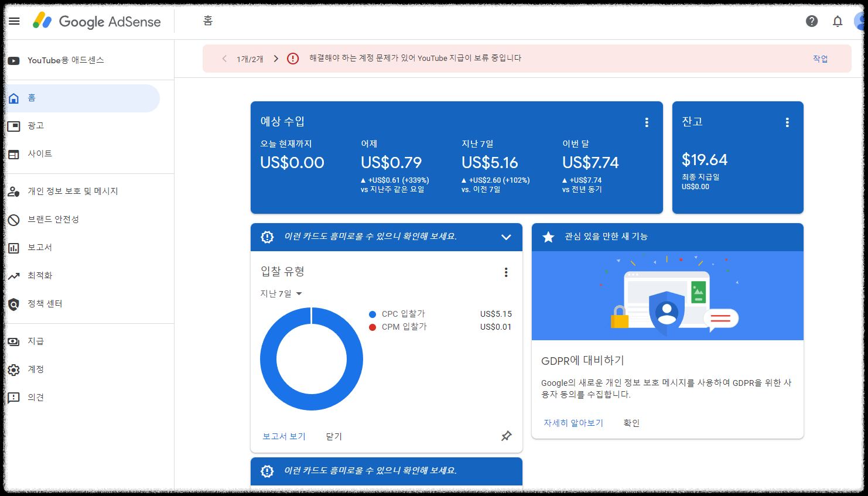
Task: Pin the 입찰 유형 card
Action: point(507,436)
